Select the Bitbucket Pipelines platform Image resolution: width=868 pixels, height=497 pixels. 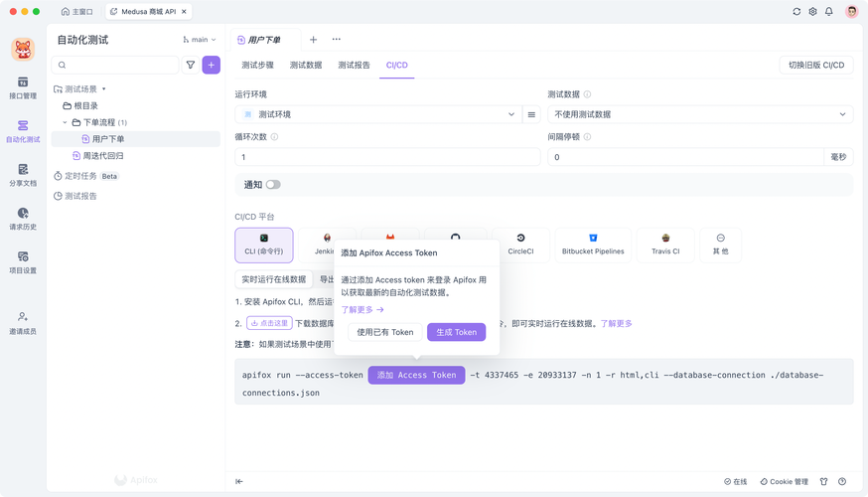pos(593,245)
